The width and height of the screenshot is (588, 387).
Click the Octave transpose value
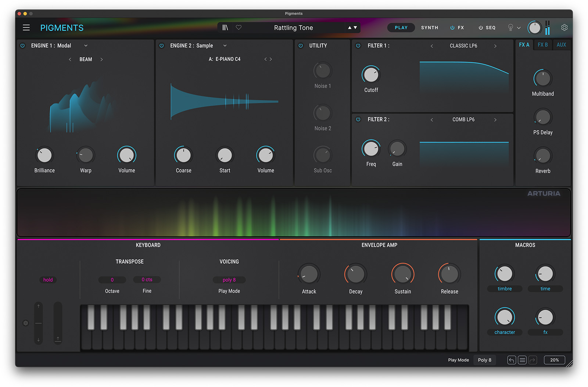[x=112, y=280]
